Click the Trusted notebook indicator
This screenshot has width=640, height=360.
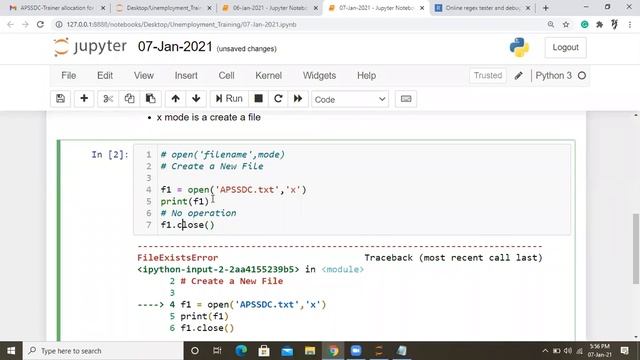point(488,76)
